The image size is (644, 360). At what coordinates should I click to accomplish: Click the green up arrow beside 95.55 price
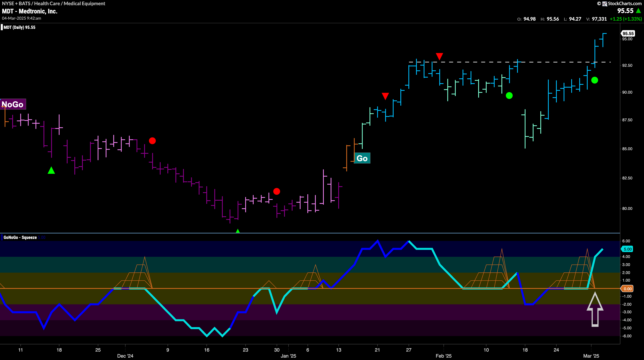(638, 11)
